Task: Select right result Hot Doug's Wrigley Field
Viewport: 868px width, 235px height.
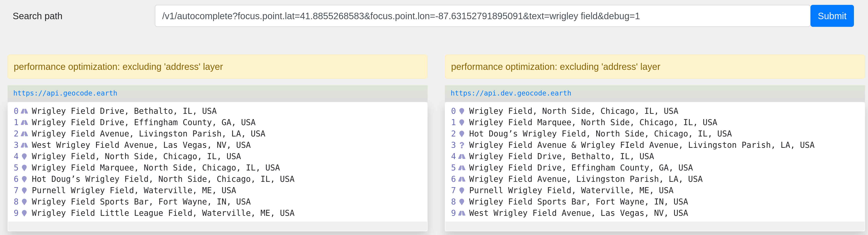Action: [600, 134]
